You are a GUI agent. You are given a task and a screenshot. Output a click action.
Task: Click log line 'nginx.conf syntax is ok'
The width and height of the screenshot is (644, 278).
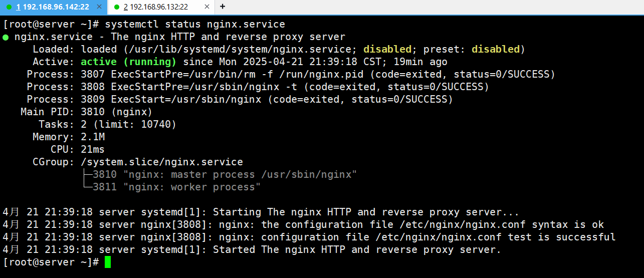(x=303, y=224)
